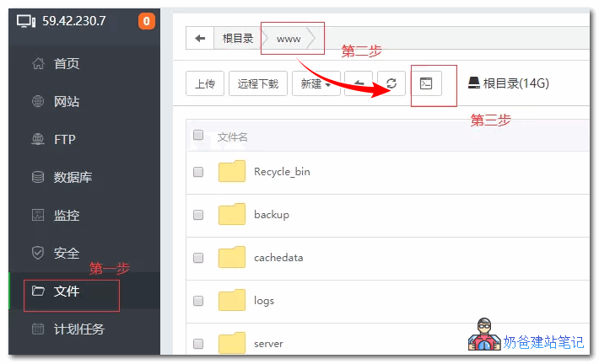Click the 远程下载 button
The height and width of the screenshot is (364, 599).
pos(257,83)
